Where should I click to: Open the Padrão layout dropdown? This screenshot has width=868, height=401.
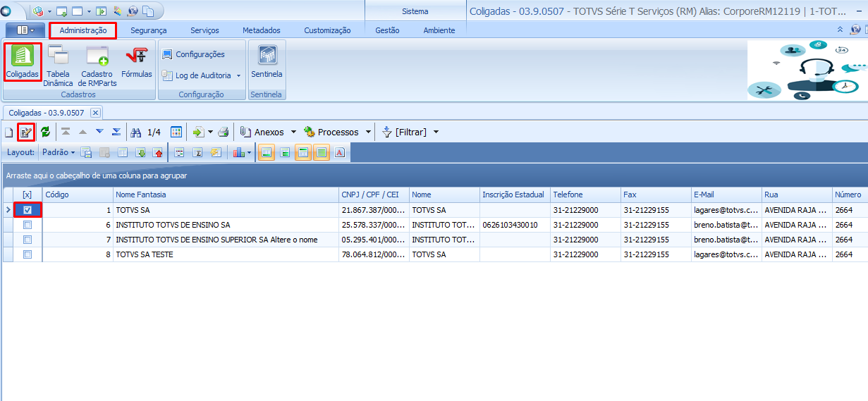pos(59,152)
